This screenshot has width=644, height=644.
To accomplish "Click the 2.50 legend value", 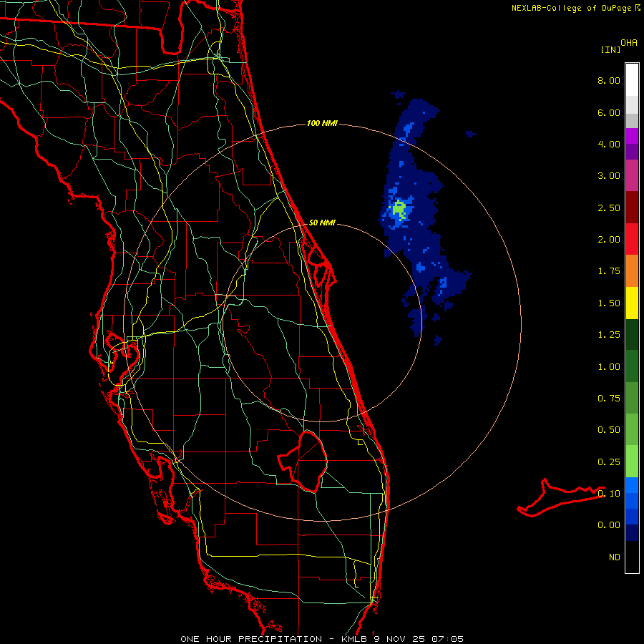I will pos(609,208).
